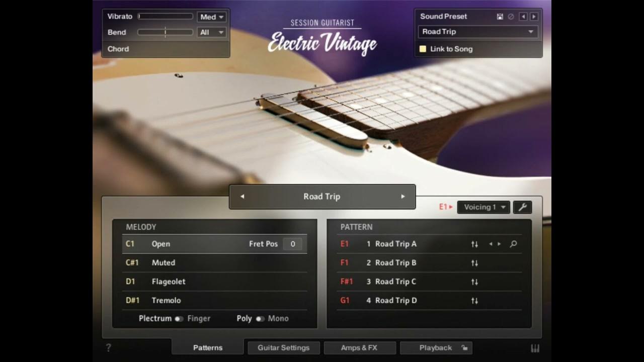Screen dimensions: 644x362
Task: Select next pattern for Road Trip A slot
Action: coord(499,244)
